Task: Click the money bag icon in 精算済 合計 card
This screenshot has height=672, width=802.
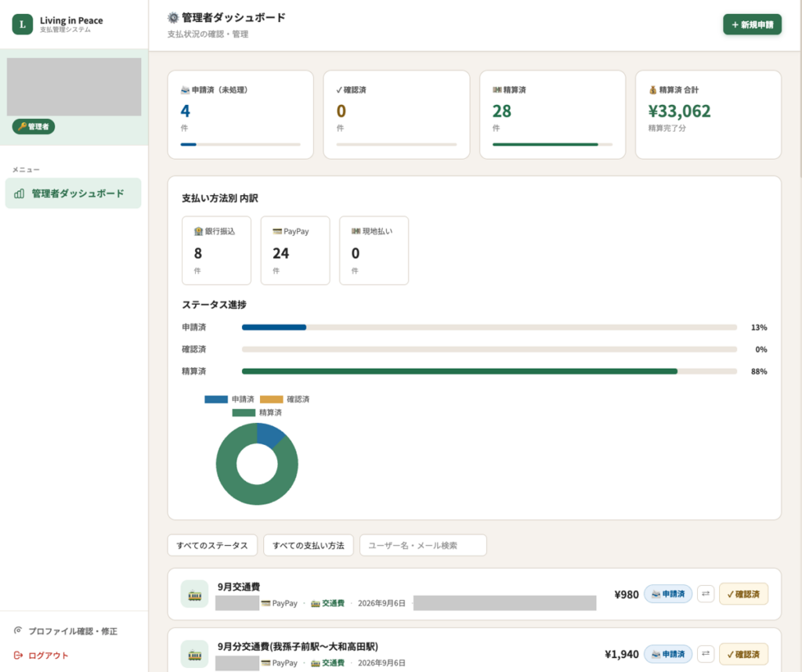Action: click(652, 90)
